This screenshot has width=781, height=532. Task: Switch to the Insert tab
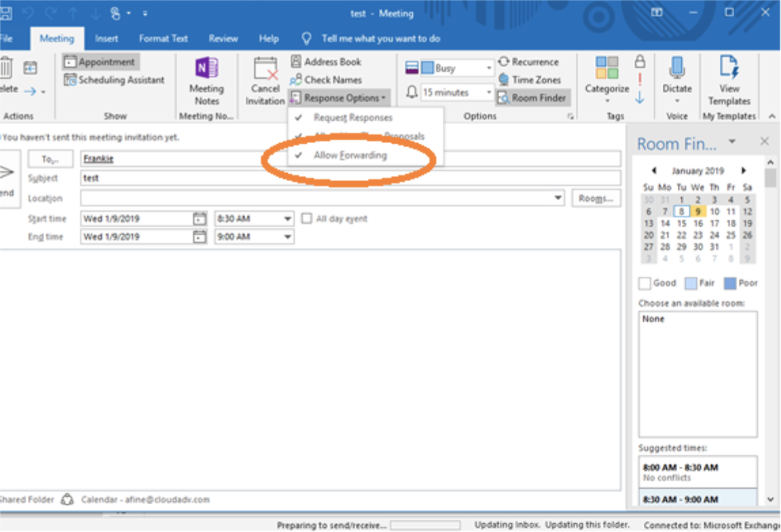(x=107, y=39)
